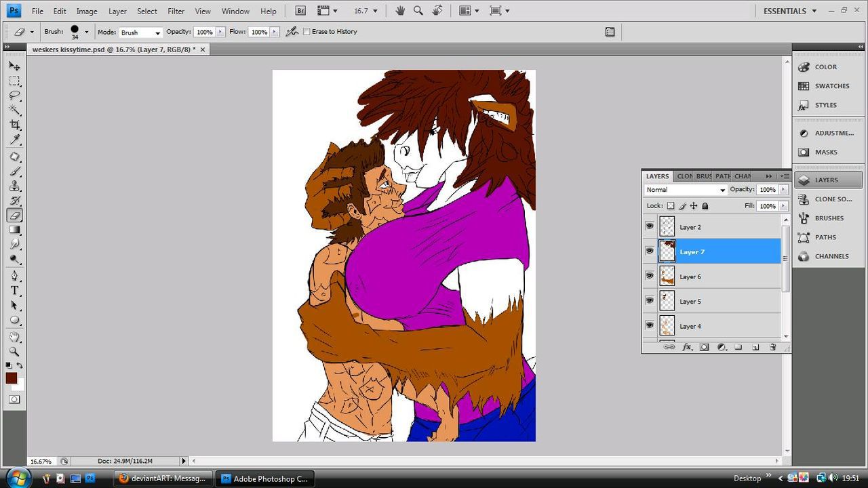Select the Blur tool
This screenshot has height=488, width=868.
tap(14, 245)
